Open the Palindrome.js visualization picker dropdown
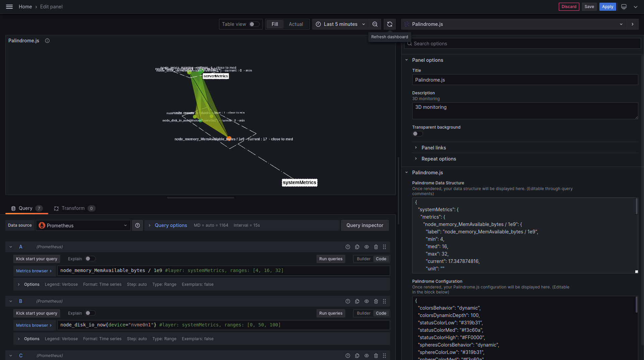Viewport: 644px width, 360px height. click(x=514, y=24)
